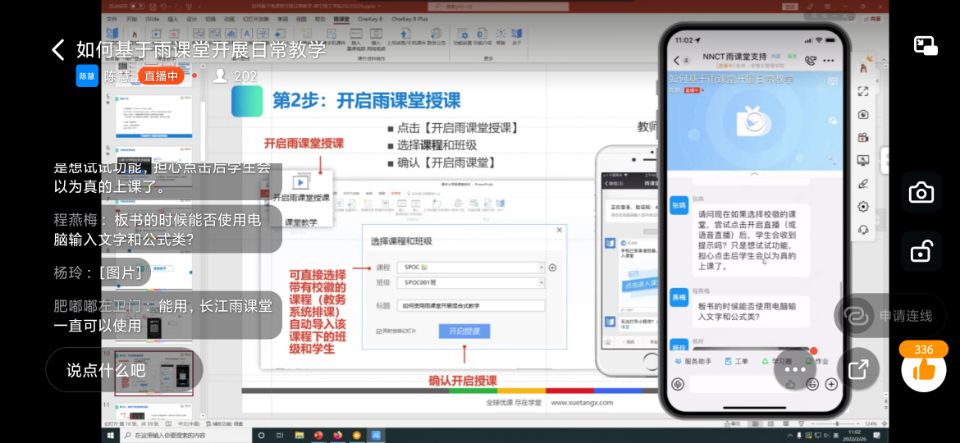Click the 填空题 letter A icon in ribbon
The width and height of the screenshot is (960, 443).
pyautogui.click(x=247, y=34)
